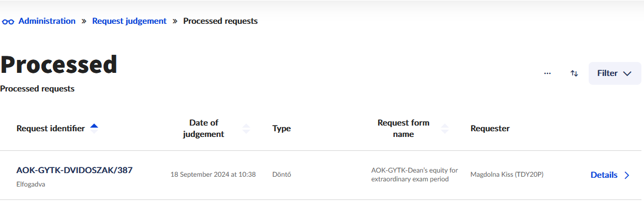Click the Details chevron arrow icon
The height and width of the screenshot is (201, 644).
pos(627,175)
